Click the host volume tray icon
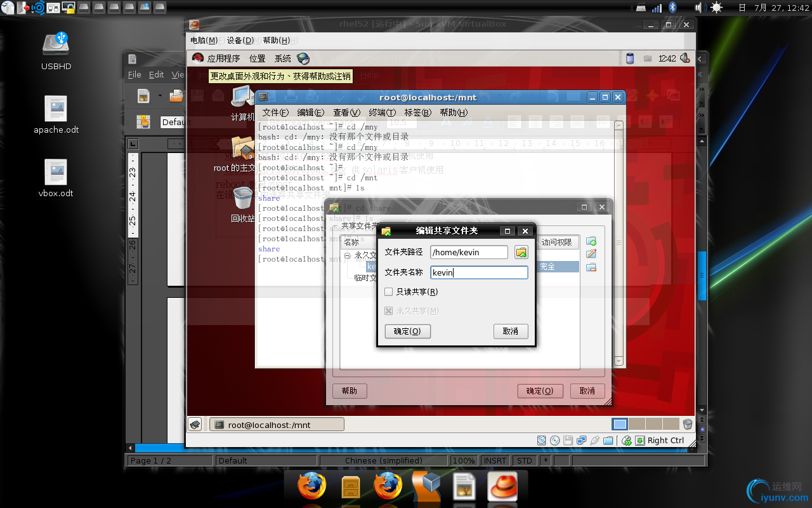The width and height of the screenshot is (812, 508). point(700,8)
